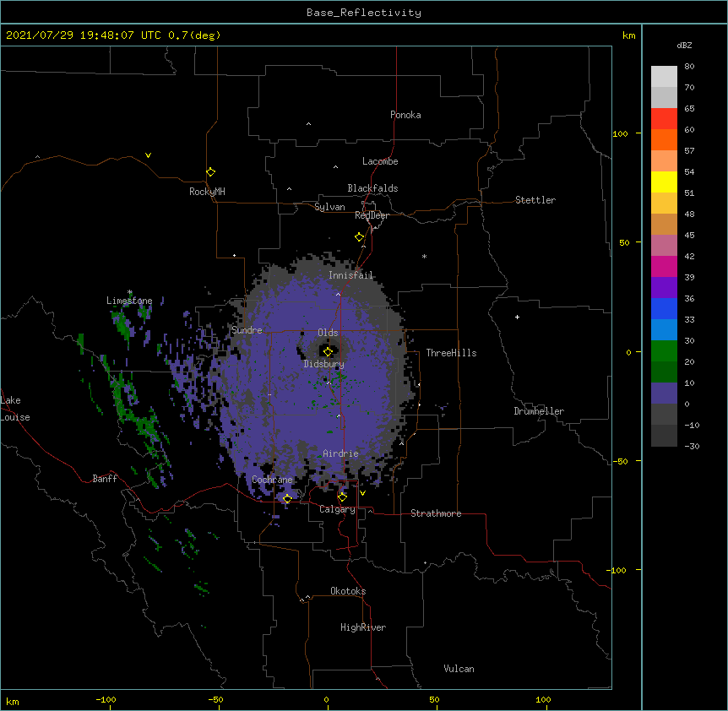Select the red 65 dBZ legend swatch
728x711 pixels.
coord(664,118)
